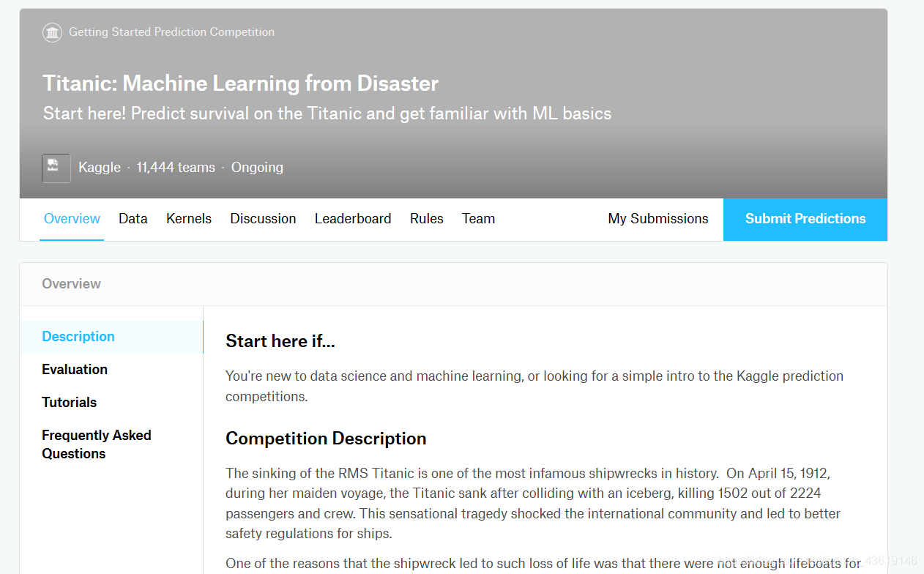
Task: Click the subtitle Start here! Predict survival
Action: pos(327,113)
